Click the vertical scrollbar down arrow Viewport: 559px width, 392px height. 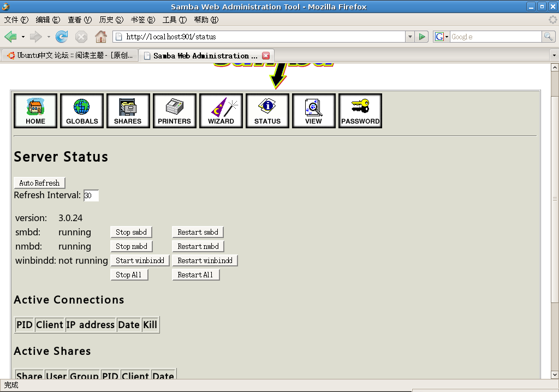pyautogui.click(x=555, y=375)
